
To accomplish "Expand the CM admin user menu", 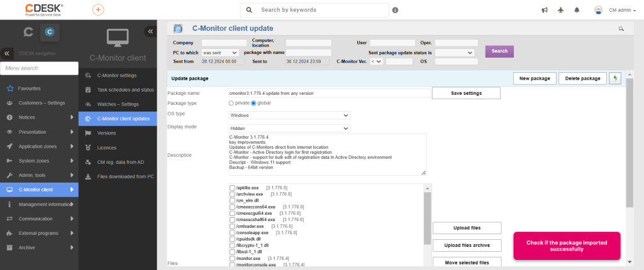I will (x=622, y=11).
